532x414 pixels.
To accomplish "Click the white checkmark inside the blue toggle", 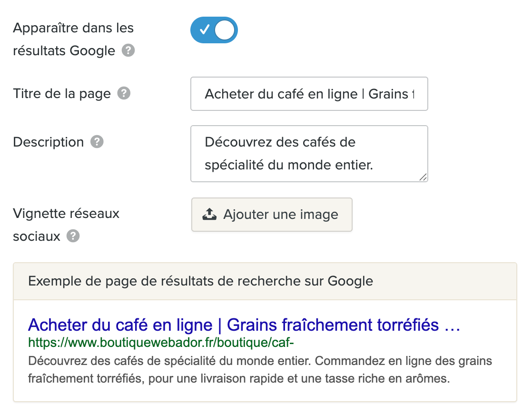I will tap(204, 30).
